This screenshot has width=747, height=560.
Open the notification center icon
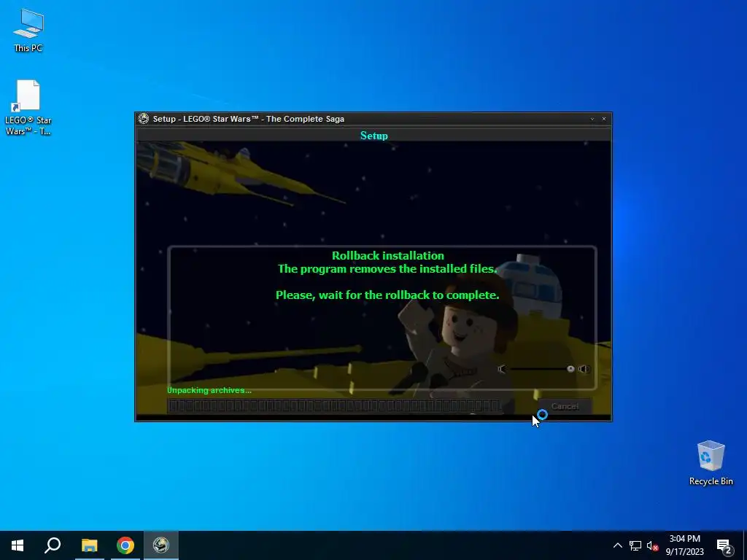(x=724, y=545)
